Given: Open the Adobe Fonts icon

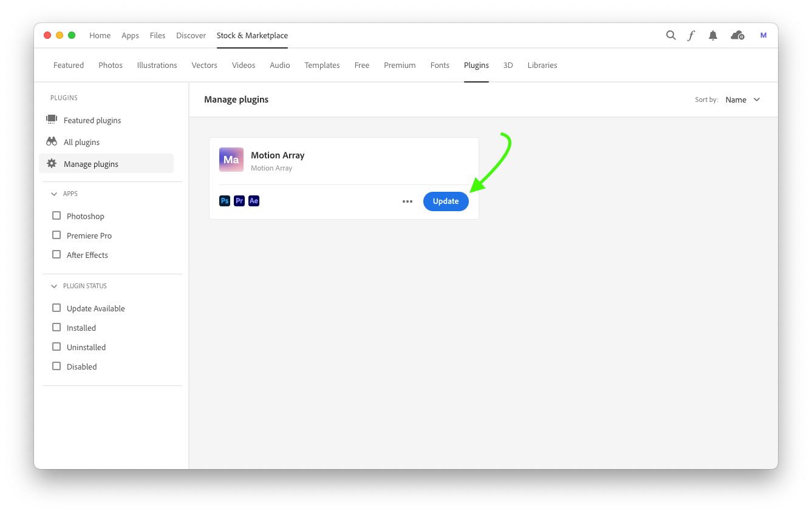Looking at the screenshot, I should (691, 35).
